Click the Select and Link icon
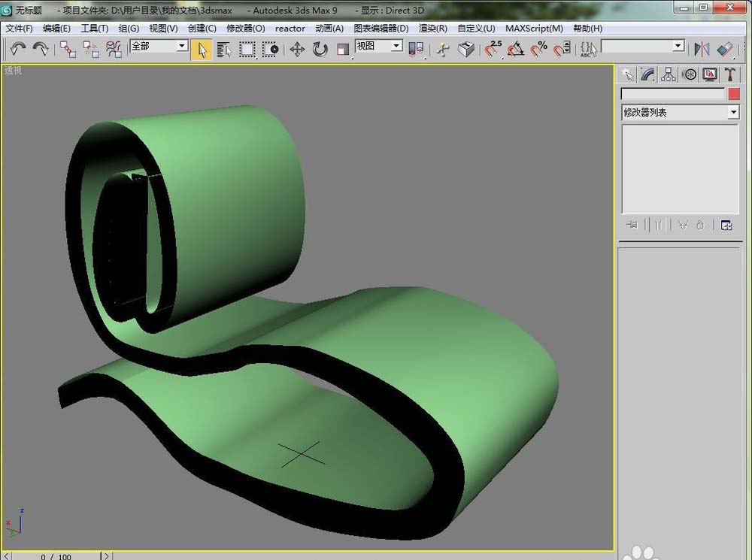This screenshot has height=560, width=752. click(68, 49)
